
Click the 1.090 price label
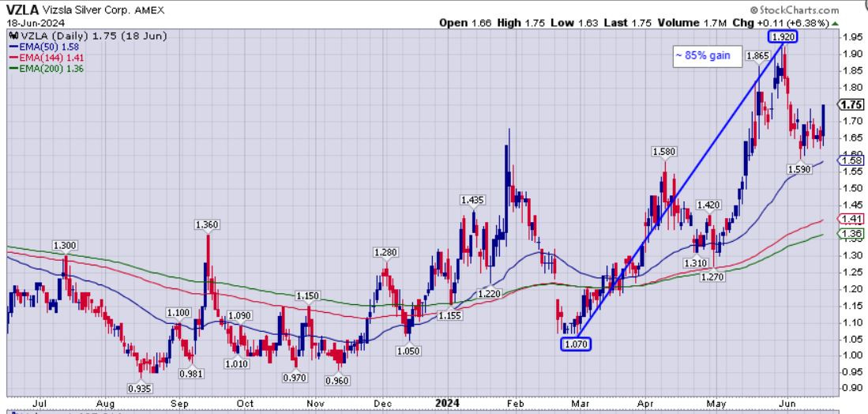tap(240, 315)
